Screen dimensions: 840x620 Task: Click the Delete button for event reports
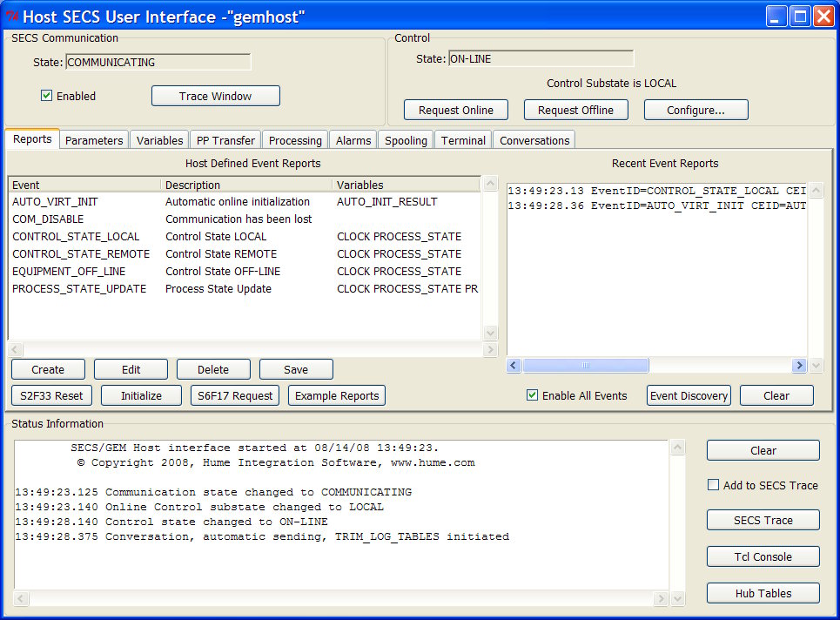pyautogui.click(x=213, y=369)
